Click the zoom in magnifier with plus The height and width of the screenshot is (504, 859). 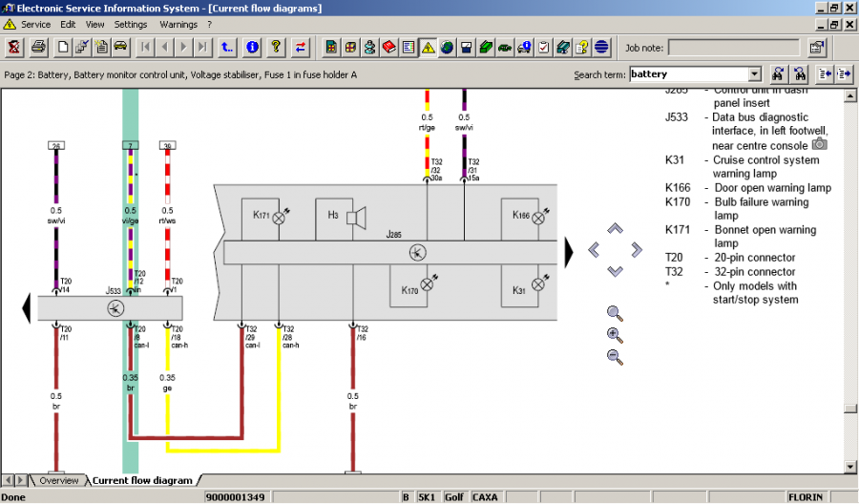point(615,335)
